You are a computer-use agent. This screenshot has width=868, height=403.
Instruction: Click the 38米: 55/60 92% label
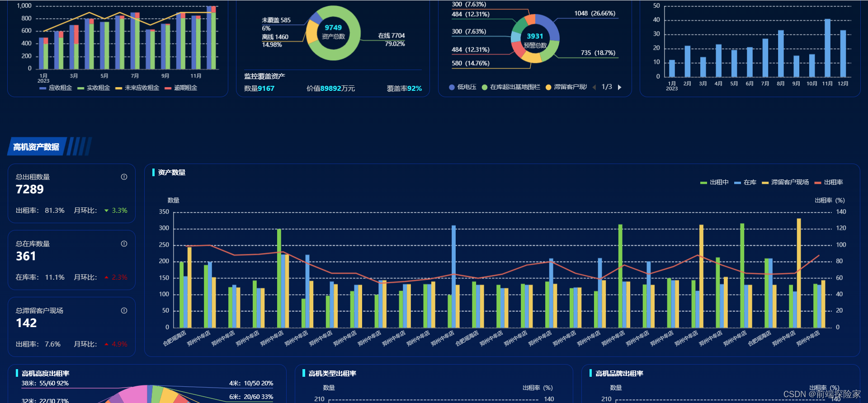(45, 384)
